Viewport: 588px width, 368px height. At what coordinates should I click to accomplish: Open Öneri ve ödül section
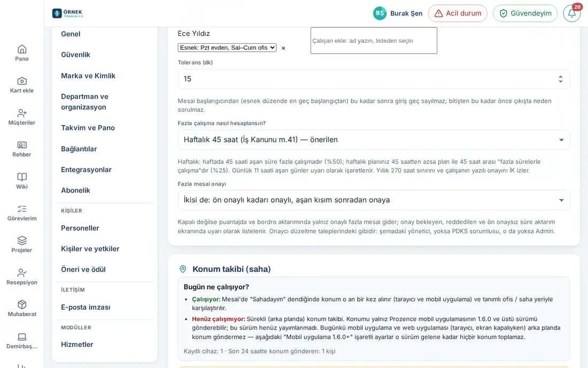point(83,270)
